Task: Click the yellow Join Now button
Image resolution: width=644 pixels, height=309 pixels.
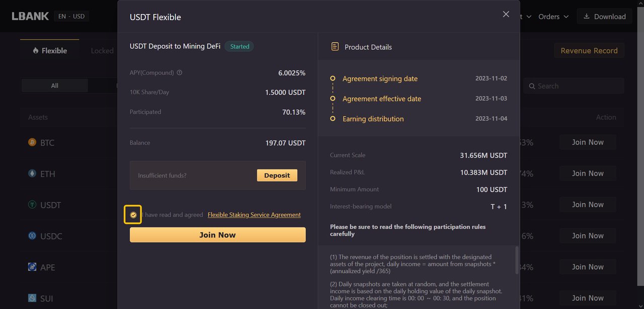Action: pos(217,235)
